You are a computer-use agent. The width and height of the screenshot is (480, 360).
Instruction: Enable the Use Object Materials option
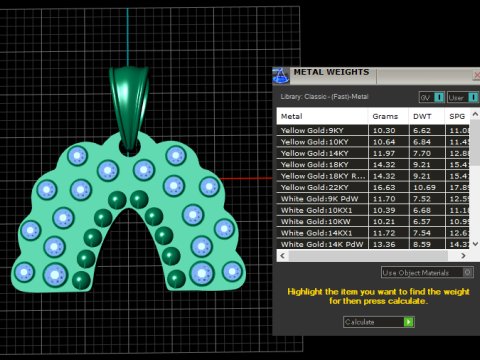click(427, 273)
